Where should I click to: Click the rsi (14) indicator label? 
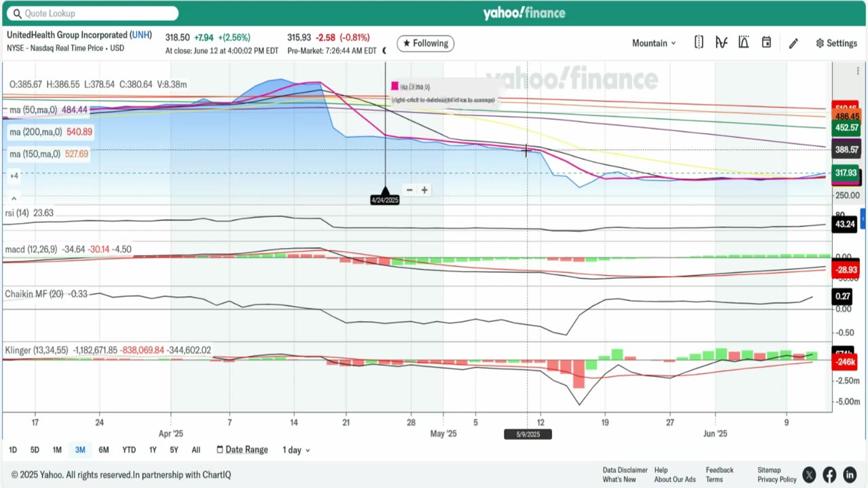(x=29, y=213)
